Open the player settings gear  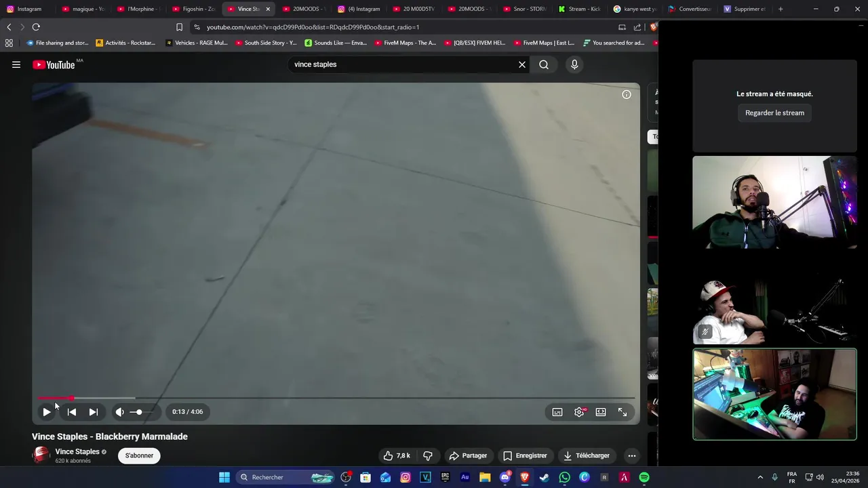579,411
